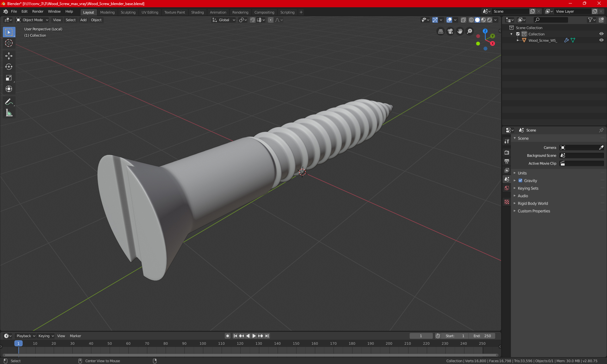Uncheck the Collection checkbox in outliner
The image size is (607, 364).
coord(518,34)
